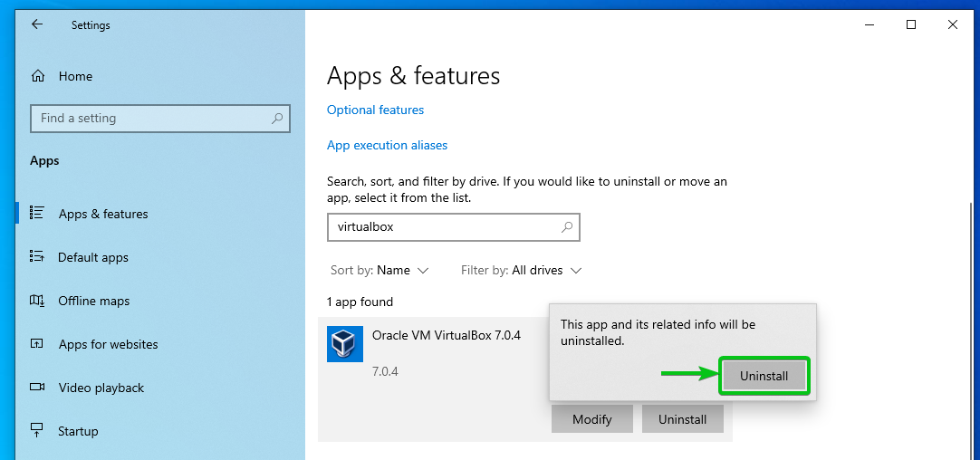Open the Home icon in sidebar
980x460 pixels.
[37, 76]
